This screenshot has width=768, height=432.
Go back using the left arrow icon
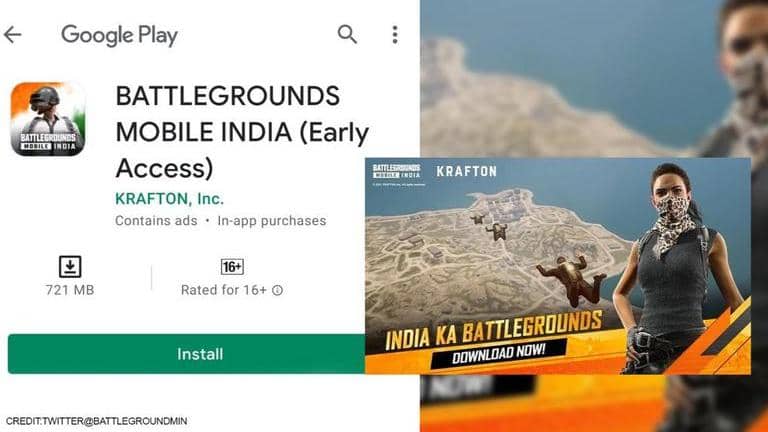point(12,35)
